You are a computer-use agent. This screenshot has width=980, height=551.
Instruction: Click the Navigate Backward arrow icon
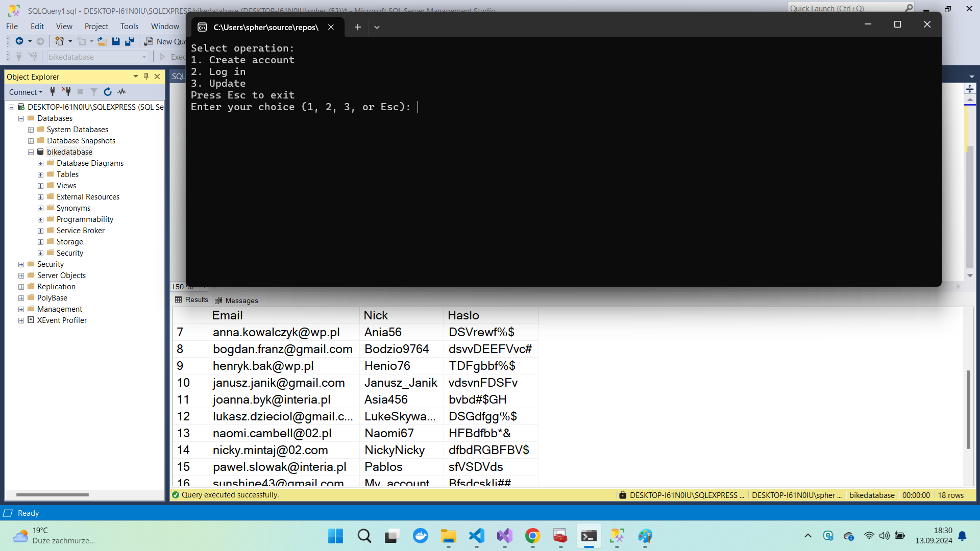tap(19, 41)
